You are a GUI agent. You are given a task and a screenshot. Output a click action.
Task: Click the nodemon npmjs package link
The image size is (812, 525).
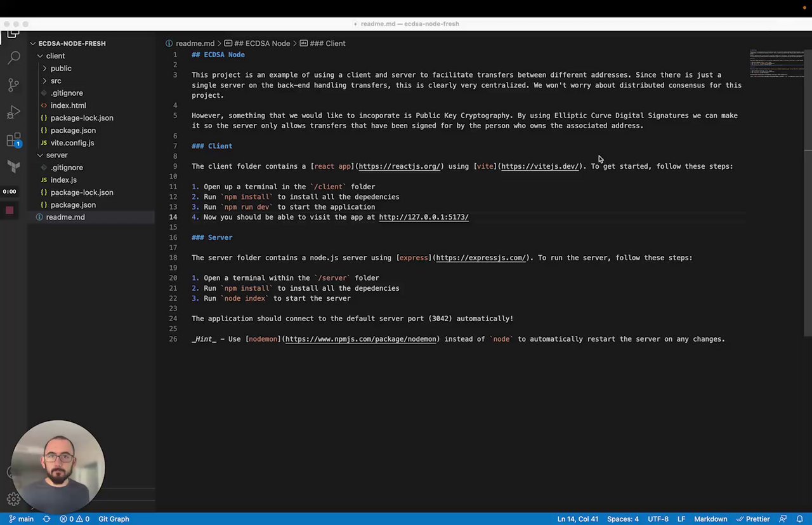click(361, 339)
